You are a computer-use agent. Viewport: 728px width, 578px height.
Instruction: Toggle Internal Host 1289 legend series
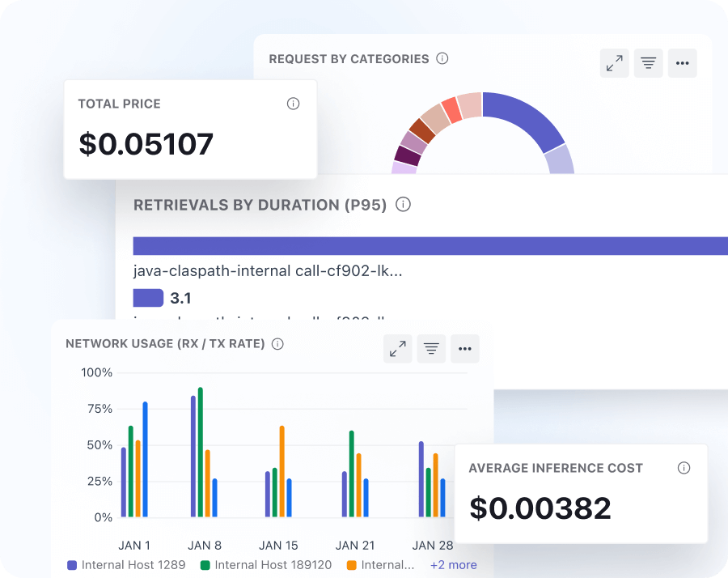tap(126, 565)
